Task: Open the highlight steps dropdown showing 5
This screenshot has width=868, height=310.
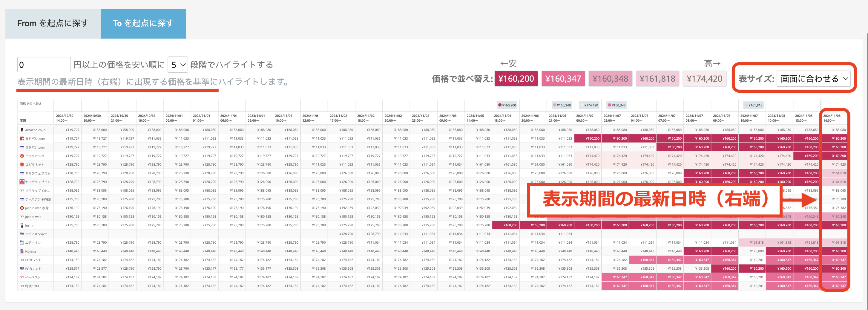Action: pos(178,65)
